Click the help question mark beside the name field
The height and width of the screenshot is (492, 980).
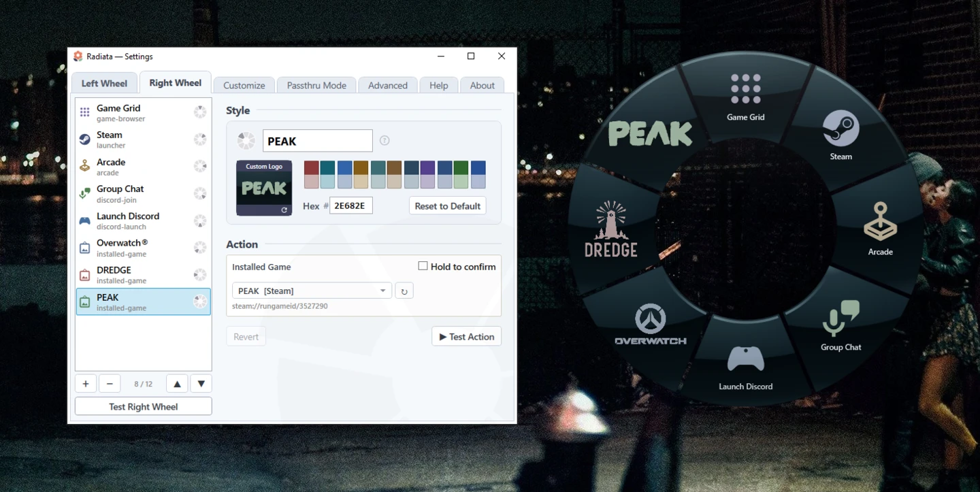coord(385,141)
